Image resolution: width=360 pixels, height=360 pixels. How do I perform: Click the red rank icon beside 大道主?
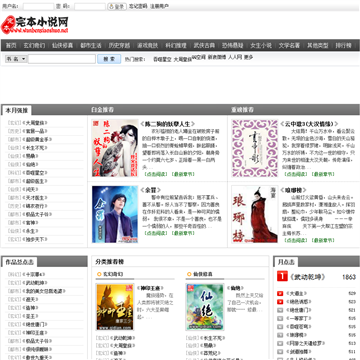click(x=280, y=294)
